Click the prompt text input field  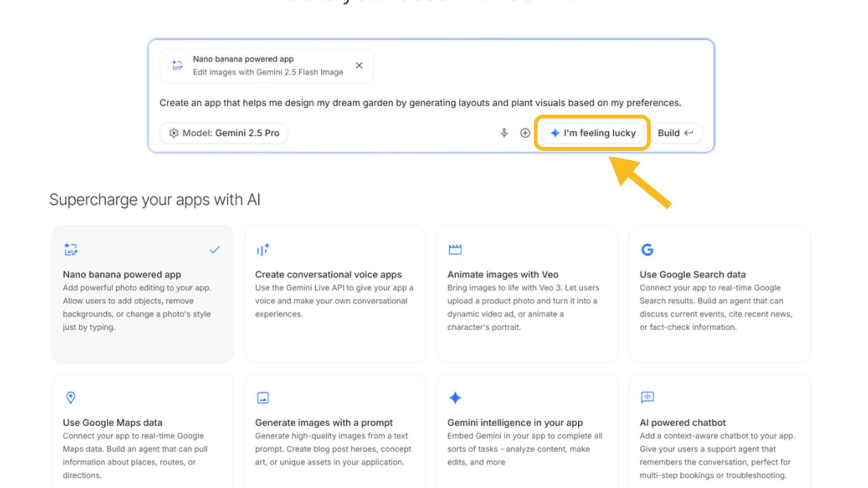pyautogui.click(x=420, y=103)
